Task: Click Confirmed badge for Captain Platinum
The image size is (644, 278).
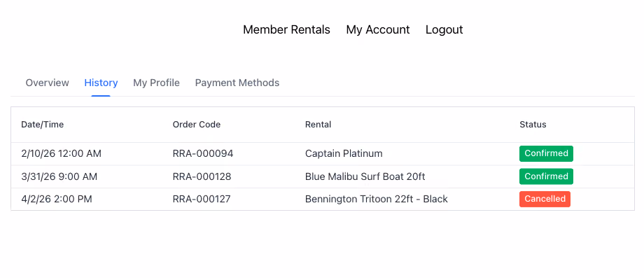Action: (x=546, y=153)
